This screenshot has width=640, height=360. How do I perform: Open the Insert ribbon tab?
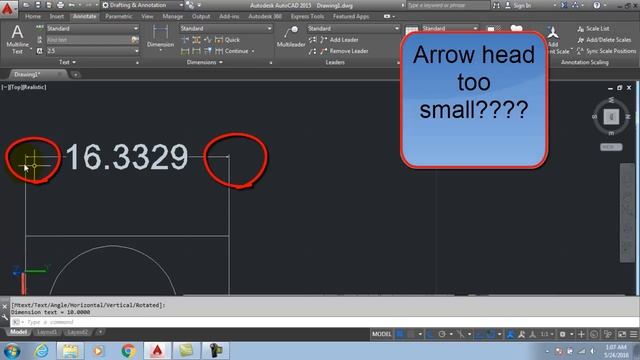(x=57, y=16)
